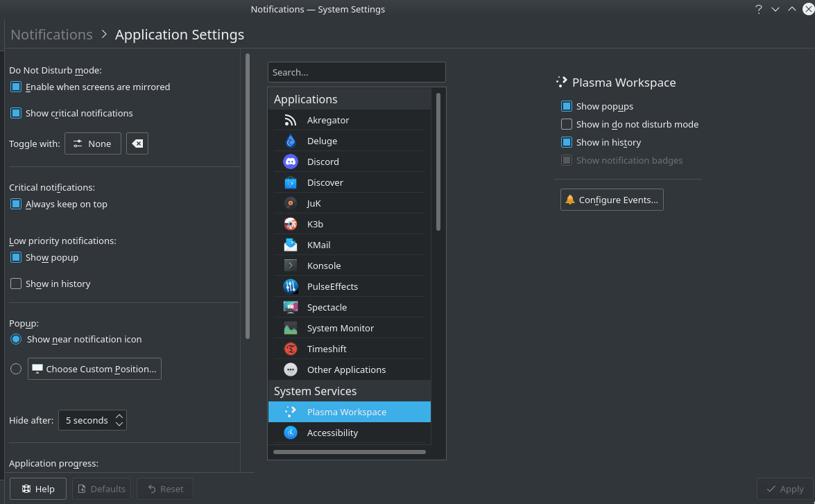Click the monitor icon on Choose Custom Position
This screenshot has width=815, height=504.
[37, 369]
